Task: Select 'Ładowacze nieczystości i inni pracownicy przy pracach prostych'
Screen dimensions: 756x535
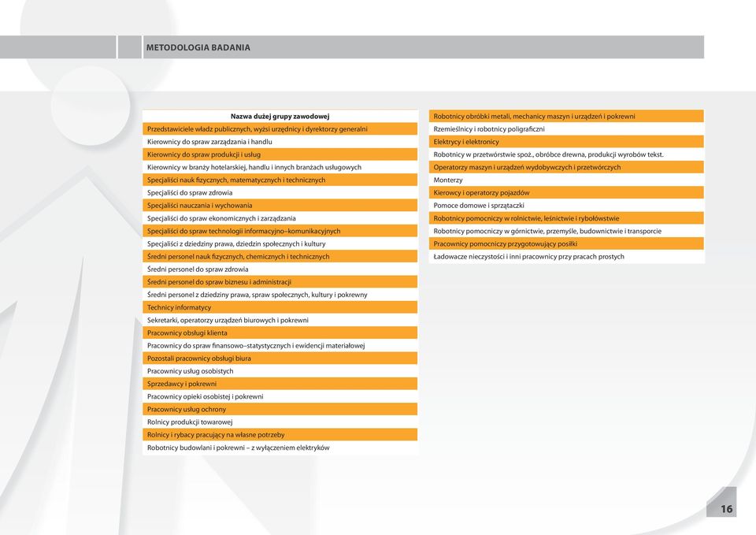Action: [566, 257]
